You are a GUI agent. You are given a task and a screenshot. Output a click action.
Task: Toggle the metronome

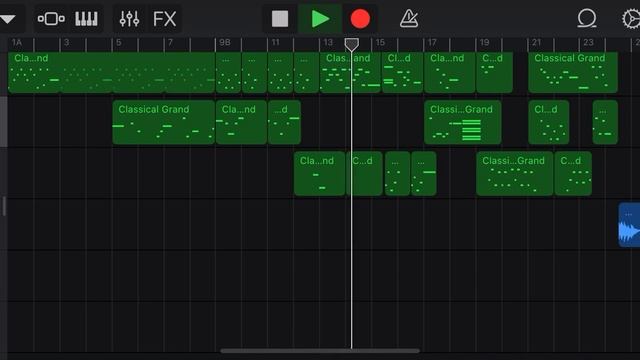[x=409, y=19]
